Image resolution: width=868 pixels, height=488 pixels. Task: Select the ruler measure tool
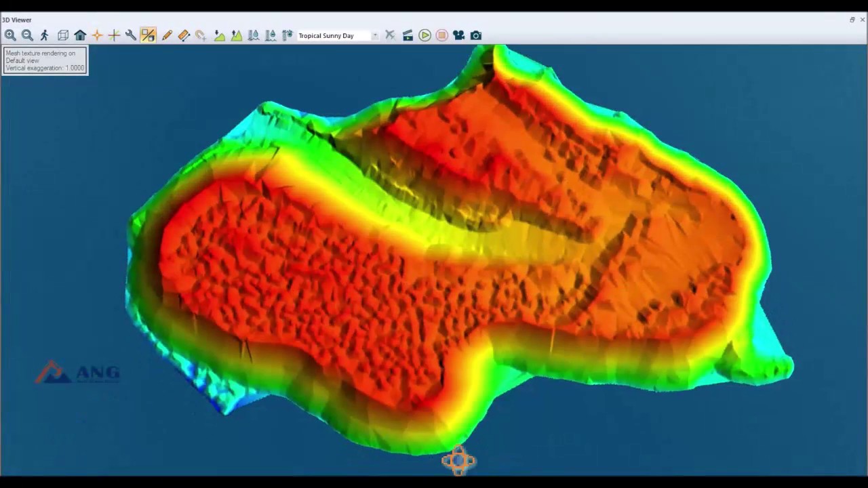(184, 35)
